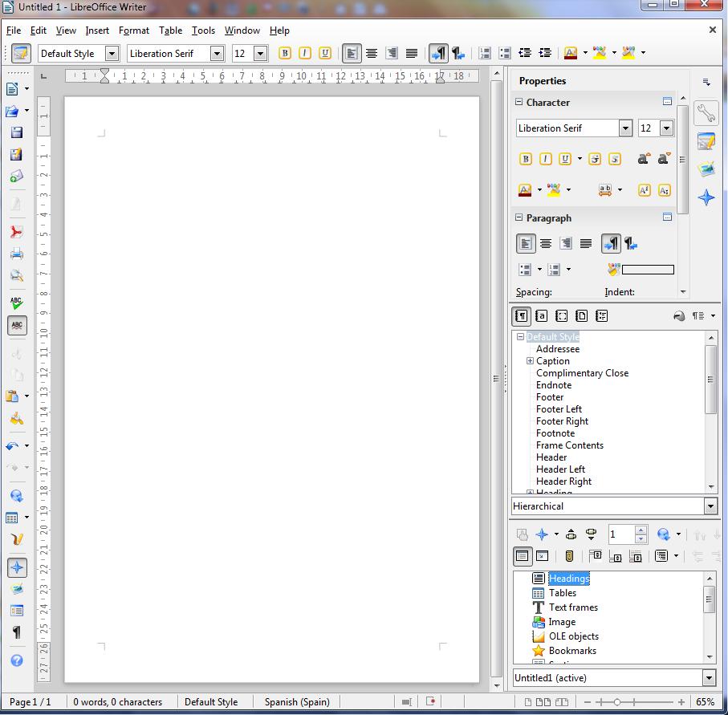Open the File menu
The width and height of the screenshot is (728, 715).
[14, 30]
